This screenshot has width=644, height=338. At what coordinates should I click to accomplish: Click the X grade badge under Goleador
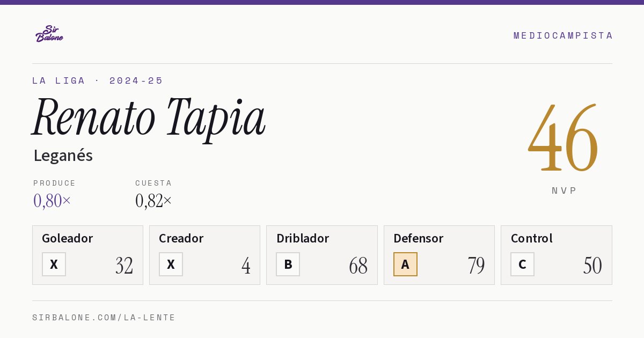point(54,264)
